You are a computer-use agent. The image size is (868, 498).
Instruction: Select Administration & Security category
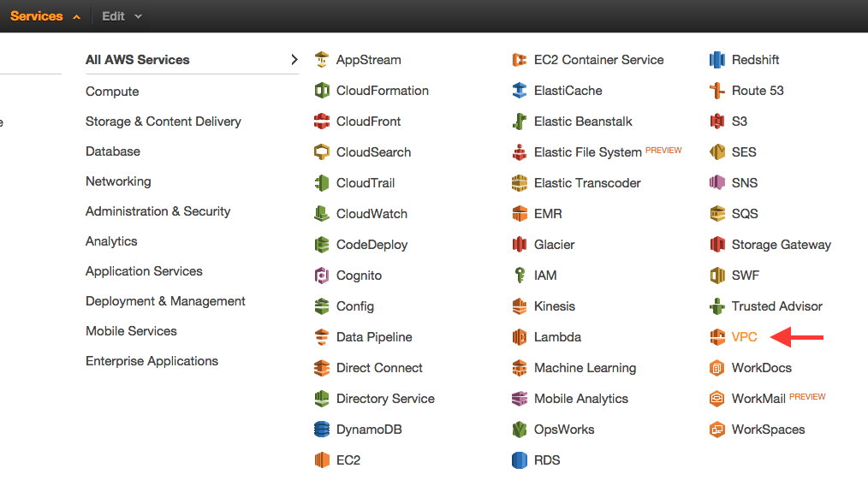point(158,211)
